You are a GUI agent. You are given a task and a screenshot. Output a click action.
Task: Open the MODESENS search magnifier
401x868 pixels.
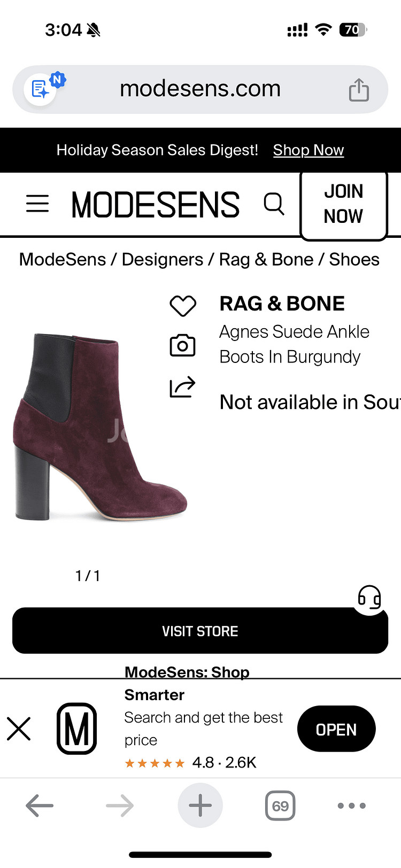pos(274,204)
